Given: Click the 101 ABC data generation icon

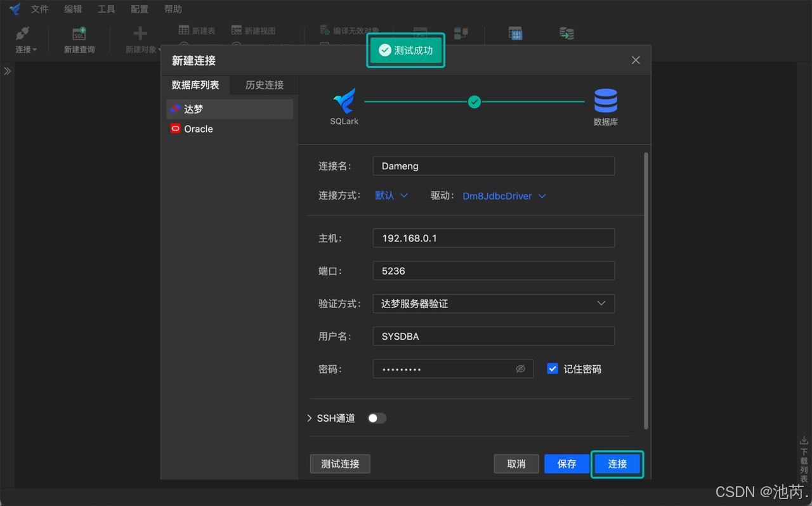Looking at the screenshot, I should click(516, 34).
